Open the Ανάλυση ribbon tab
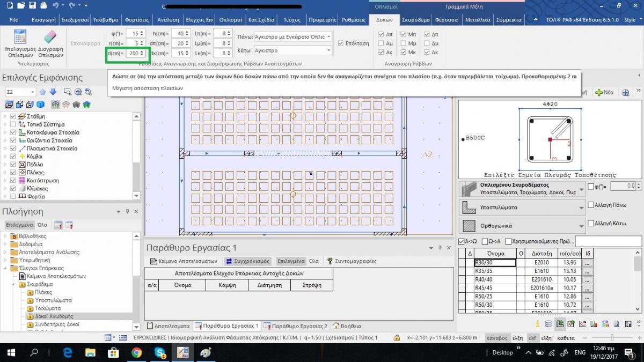The height and width of the screenshot is (362, 644). click(168, 20)
